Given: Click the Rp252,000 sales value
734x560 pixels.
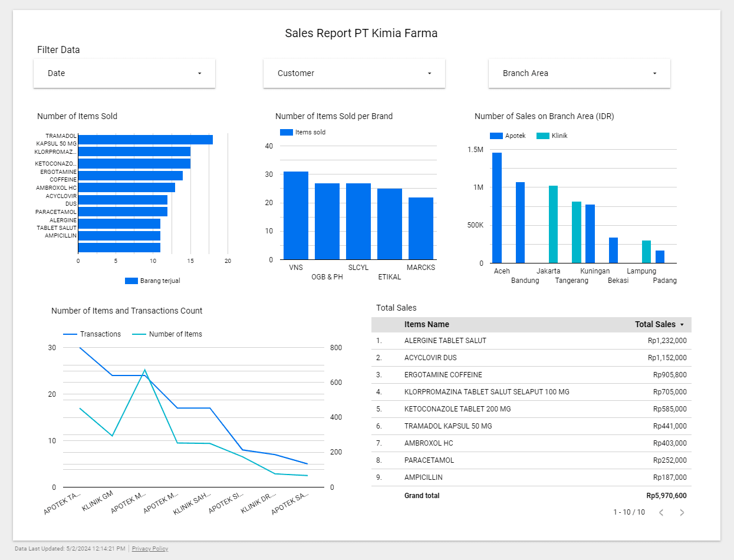Looking at the screenshot, I should point(670,460).
